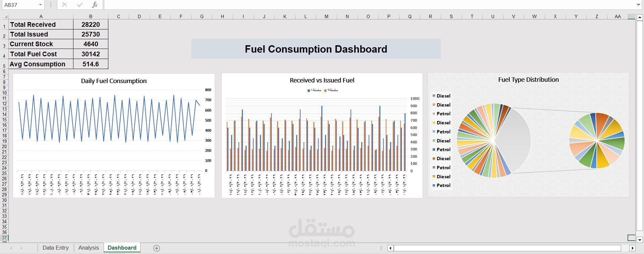Screen dimensions: 644x254
Task: Select column AA header
Action: point(618,16)
